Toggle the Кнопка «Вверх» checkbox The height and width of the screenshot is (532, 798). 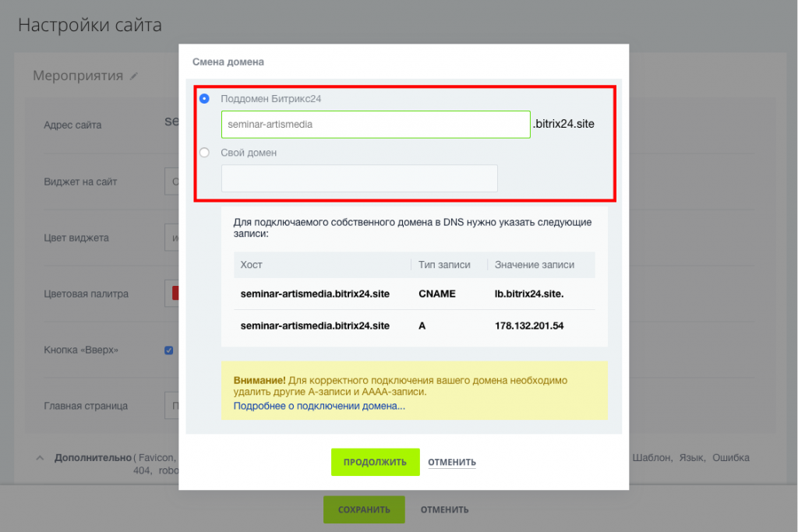pyautogui.click(x=169, y=351)
